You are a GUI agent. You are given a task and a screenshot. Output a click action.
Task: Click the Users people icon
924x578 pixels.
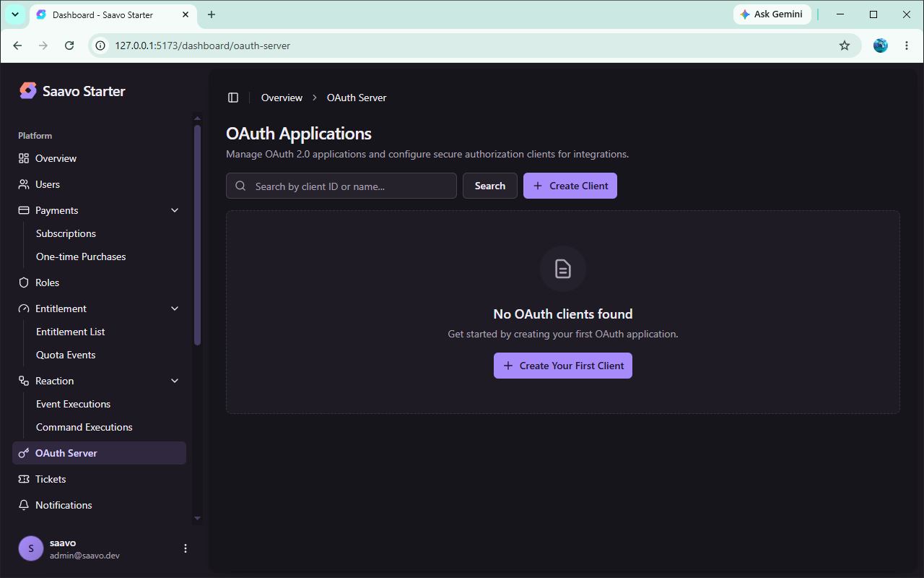[x=24, y=184]
